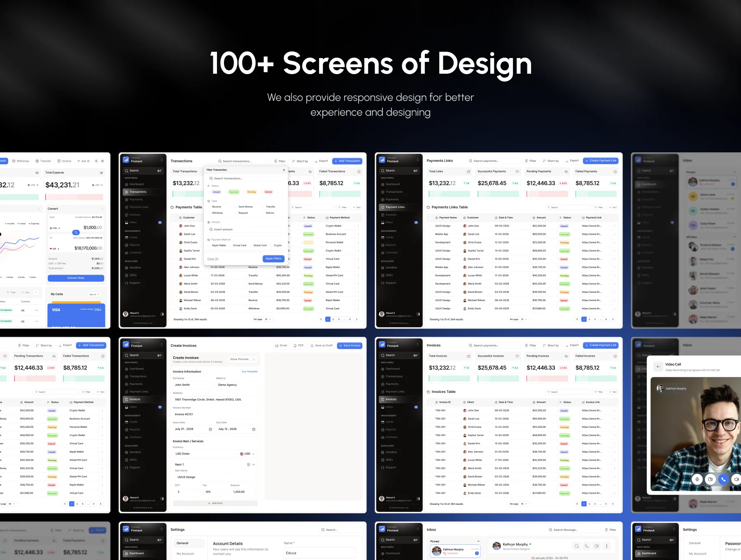Click Convert Now button
741x560 pixels.
tap(76, 278)
